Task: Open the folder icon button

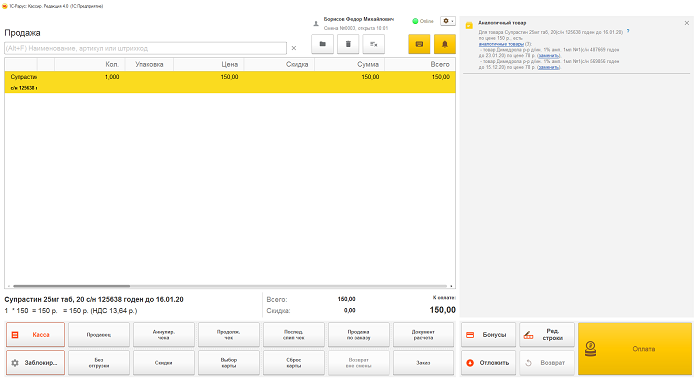Action: click(x=322, y=44)
